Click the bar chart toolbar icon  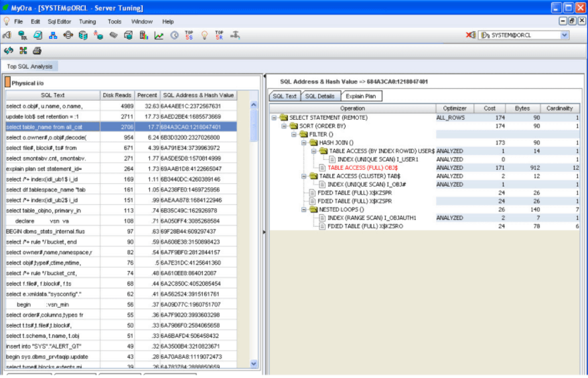click(143, 35)
